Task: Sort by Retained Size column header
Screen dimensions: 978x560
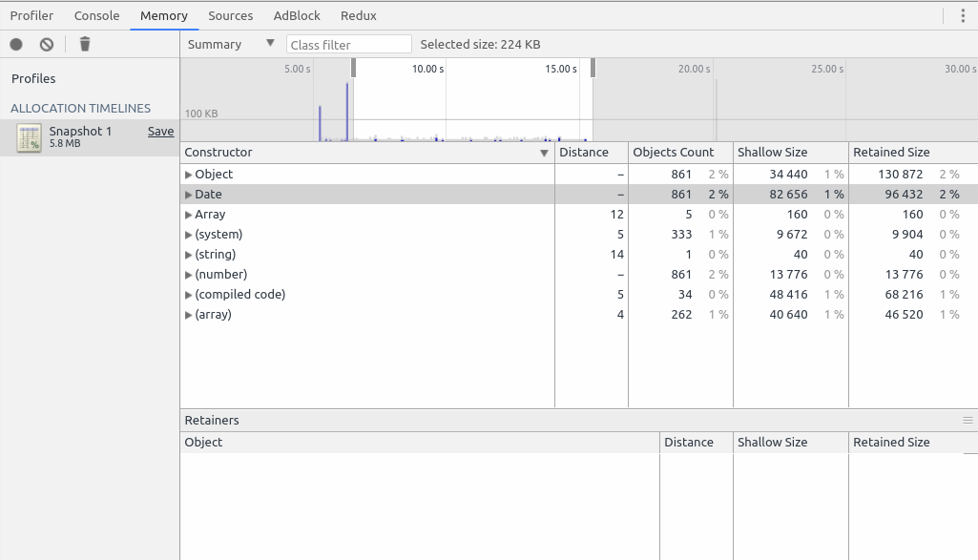Action: 891,153
